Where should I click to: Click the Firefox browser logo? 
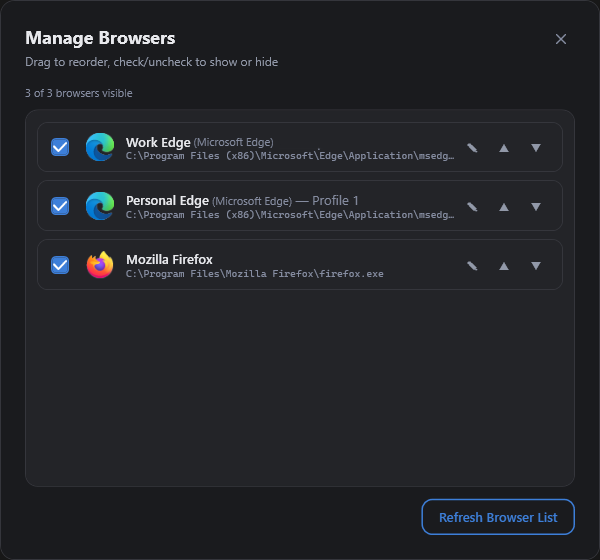(x=100, y=265)
